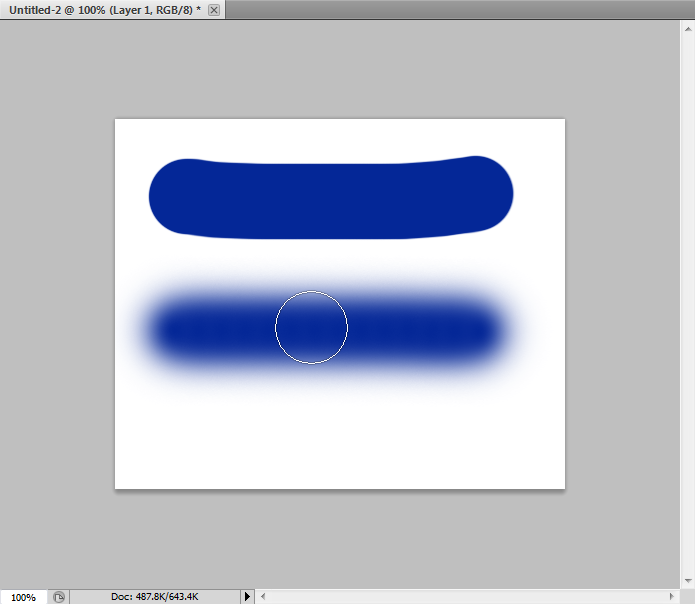
Task: Click the Doc size info readout
Action: pos(154,597)
